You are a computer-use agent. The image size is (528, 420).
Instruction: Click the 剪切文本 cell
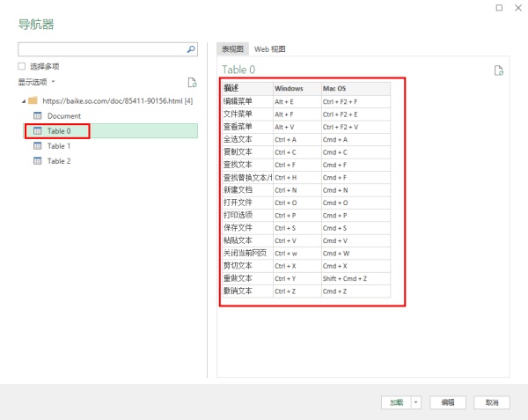tap(247, 266)
